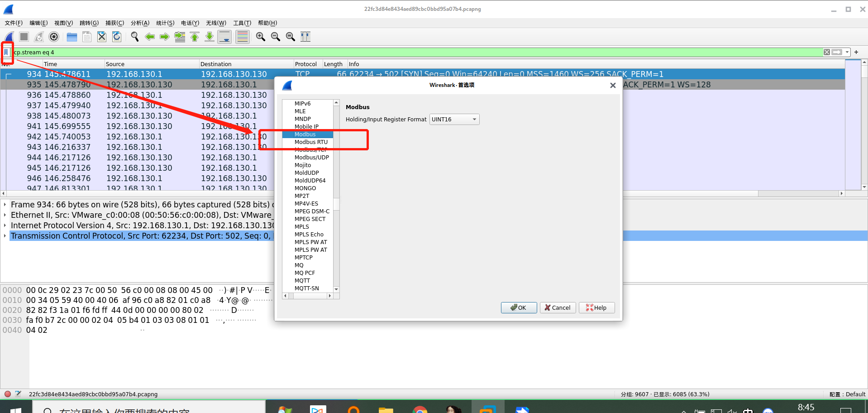Screen dimensions: 868x413
Task: Toggle automatic scrolling during live capture
Action: pos(224,37)
